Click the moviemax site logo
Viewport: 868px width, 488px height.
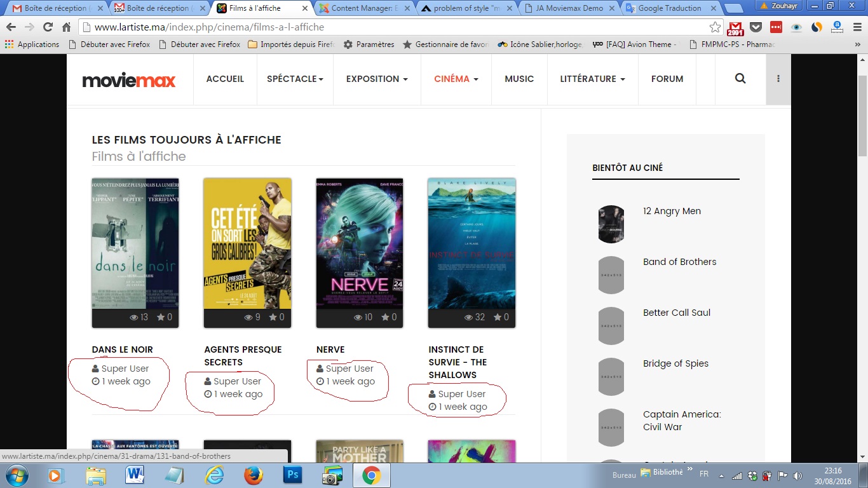pyautogui.click(x=129, y=80)
